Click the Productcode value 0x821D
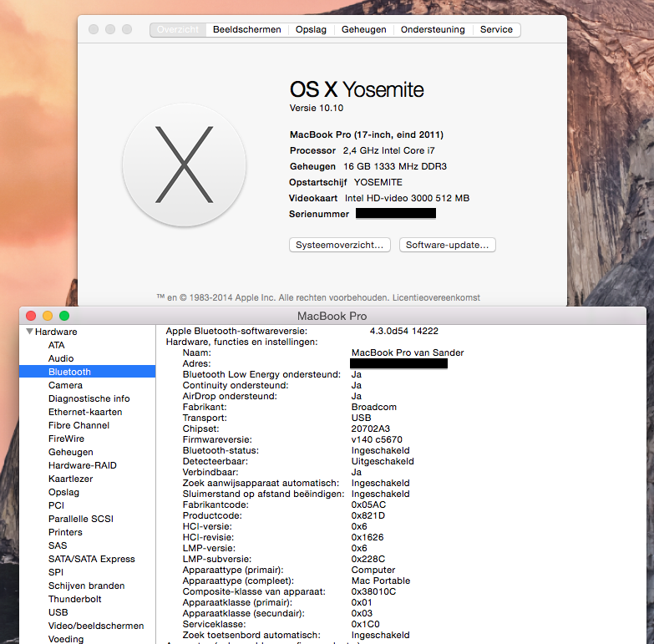The height and width of the screenshot is (644, 654). coord(368,515)
